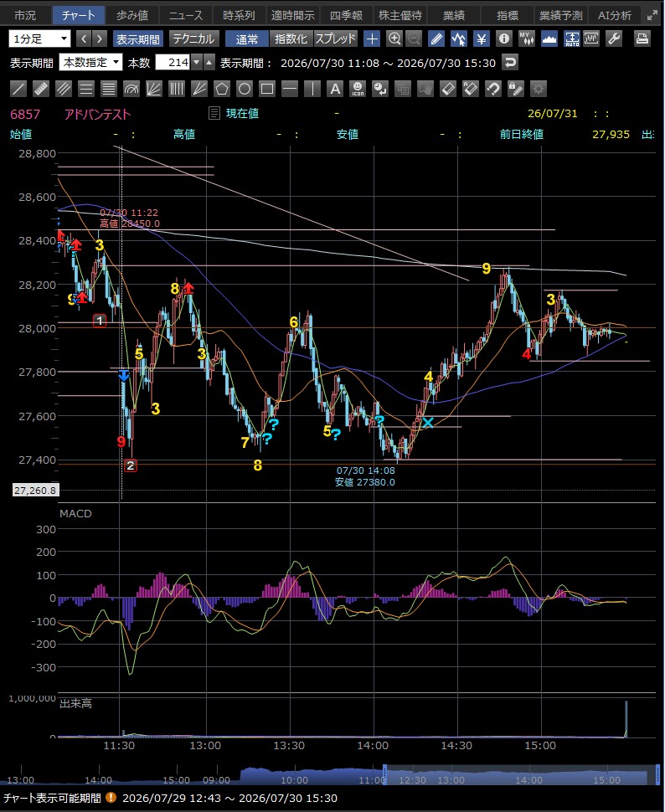Toggle the peak/trough marker icon
Image resolution: width=665 pixels, height=812 pixels.
point(459,39)
